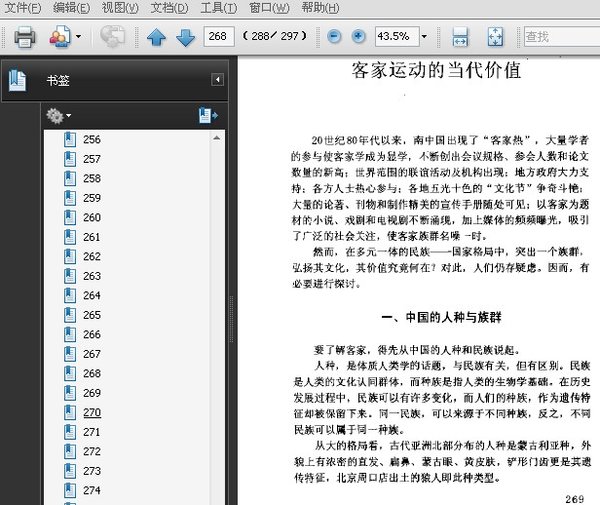This screenshot has height=505, width=600.
Task: Go to previous page with up arrow
Action: 156,38
